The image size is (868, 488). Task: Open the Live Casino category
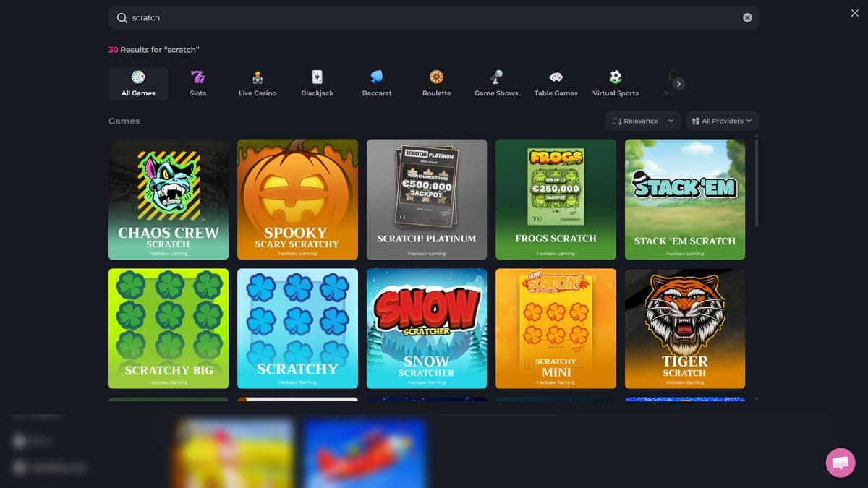point(258,84)
